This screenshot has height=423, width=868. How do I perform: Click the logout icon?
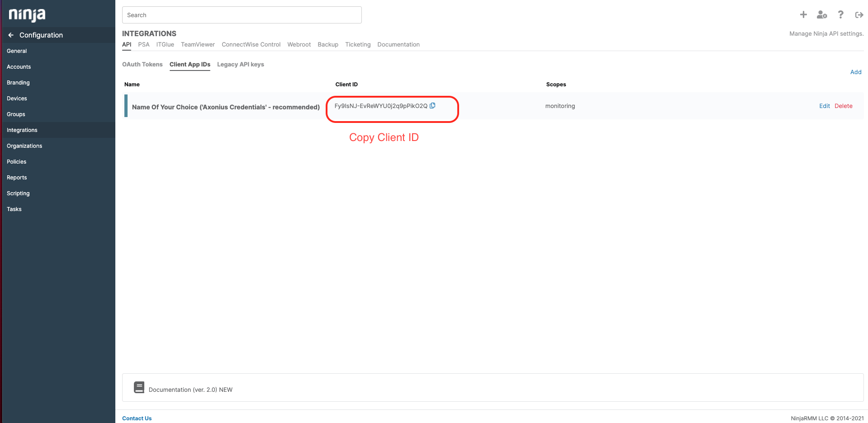tap(859, 15)
